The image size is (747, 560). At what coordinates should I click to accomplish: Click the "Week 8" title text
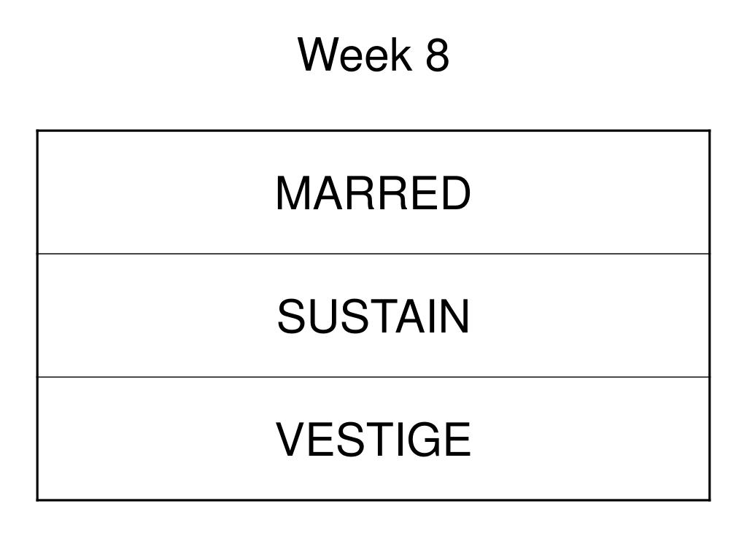coord(373,55)
